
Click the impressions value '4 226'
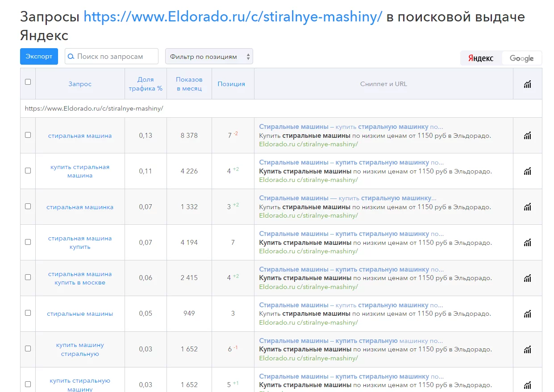coord(189,171)
